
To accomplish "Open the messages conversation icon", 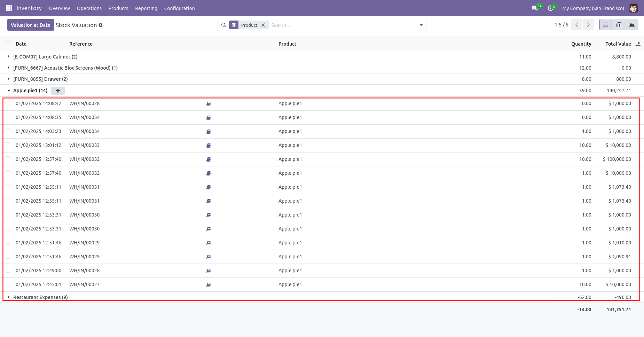I will tap(535, 8).
